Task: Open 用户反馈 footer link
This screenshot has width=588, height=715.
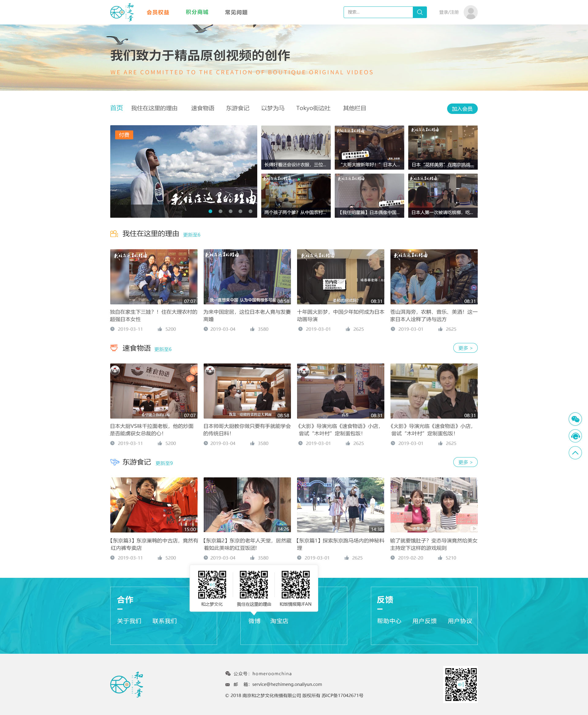Action: tap(424, 621)
